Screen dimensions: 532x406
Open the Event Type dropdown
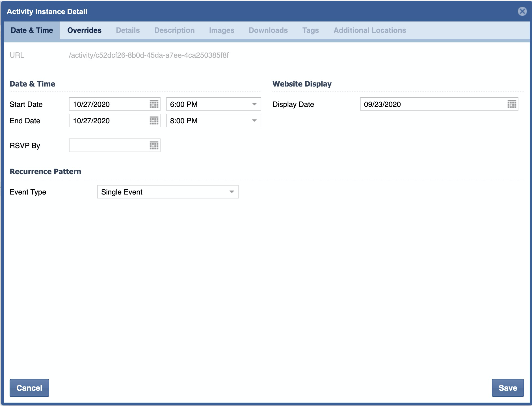point(232,192)
